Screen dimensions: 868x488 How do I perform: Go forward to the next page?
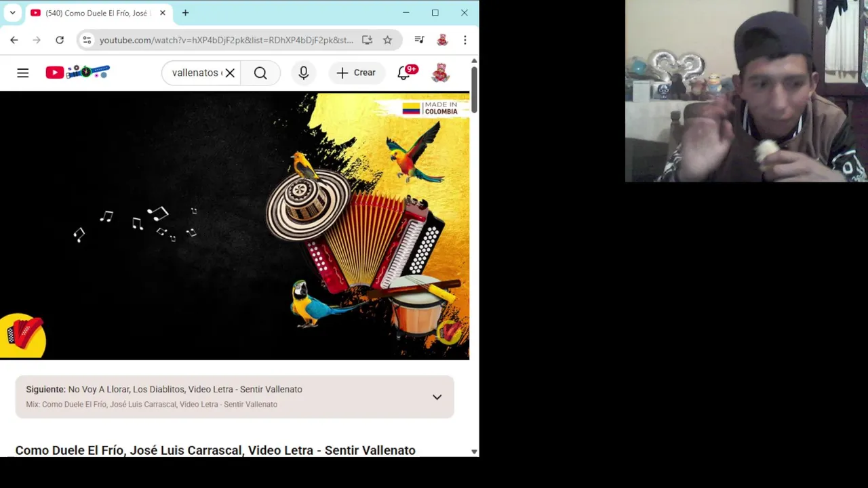(37, 40)
